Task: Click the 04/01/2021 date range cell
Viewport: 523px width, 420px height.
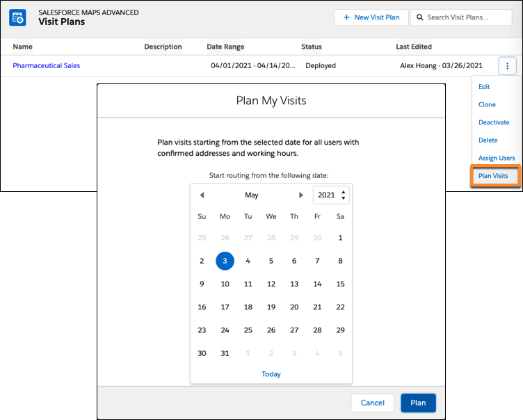Action: (x=253, y=66)
